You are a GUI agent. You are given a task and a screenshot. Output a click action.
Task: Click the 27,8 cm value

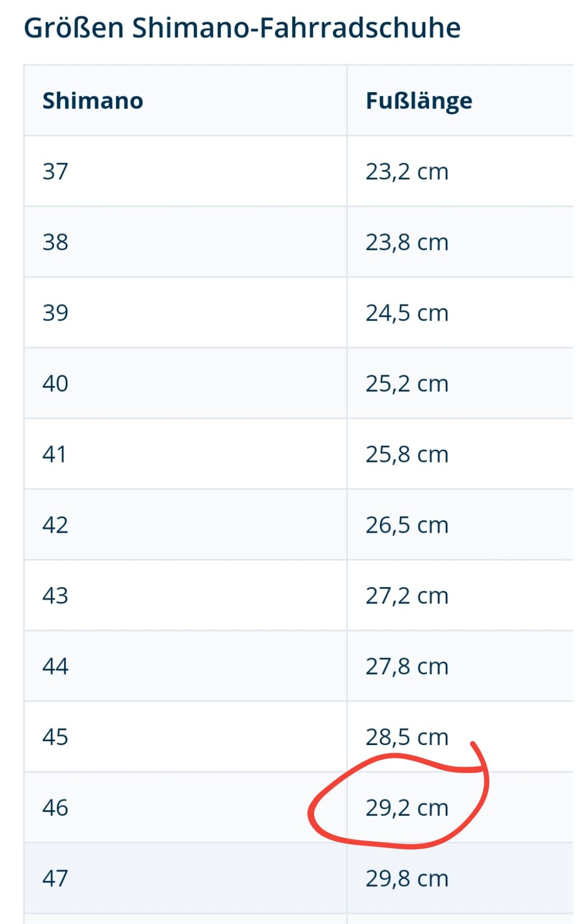click(x=407, y=667)
